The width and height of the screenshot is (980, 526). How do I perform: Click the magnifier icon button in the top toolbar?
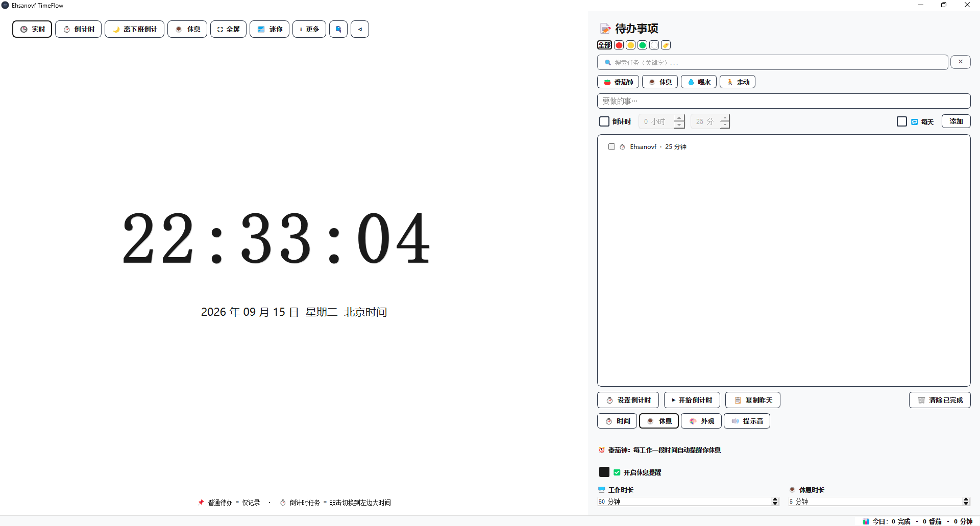point(338,29)
